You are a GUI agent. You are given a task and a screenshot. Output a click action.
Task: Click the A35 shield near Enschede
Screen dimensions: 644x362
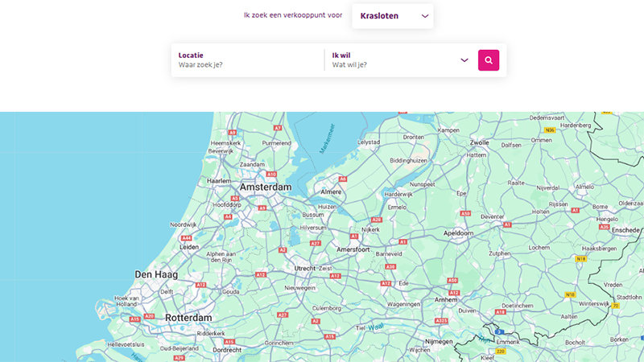coord(604,227)
